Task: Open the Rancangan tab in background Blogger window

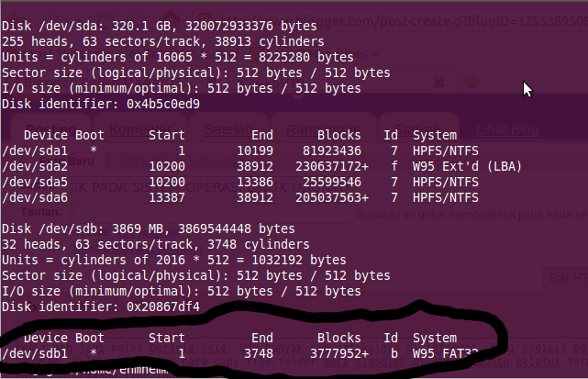Action: (323, 129)
